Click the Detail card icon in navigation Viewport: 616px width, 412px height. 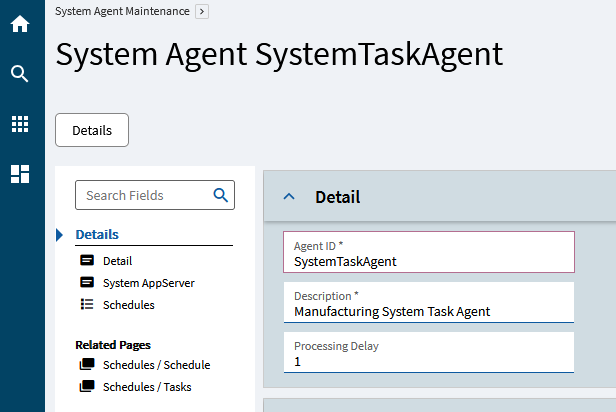point(87,260)
